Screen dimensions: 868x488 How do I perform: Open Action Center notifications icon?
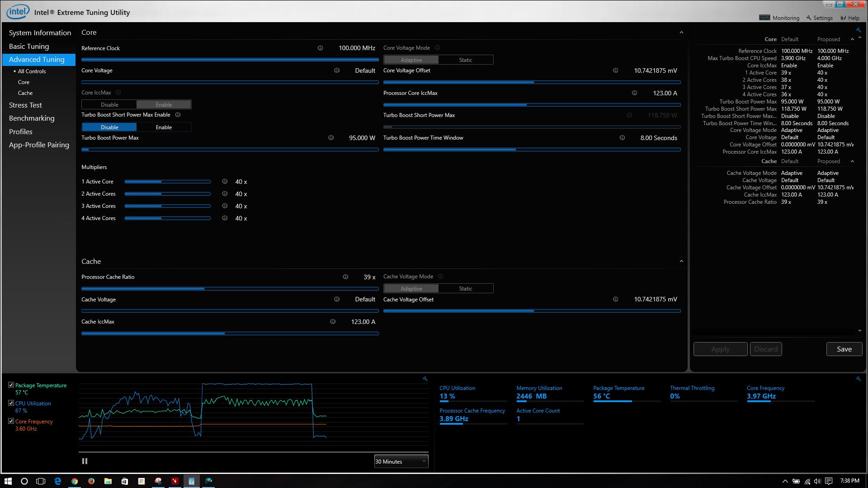click(x=829, y=481)
